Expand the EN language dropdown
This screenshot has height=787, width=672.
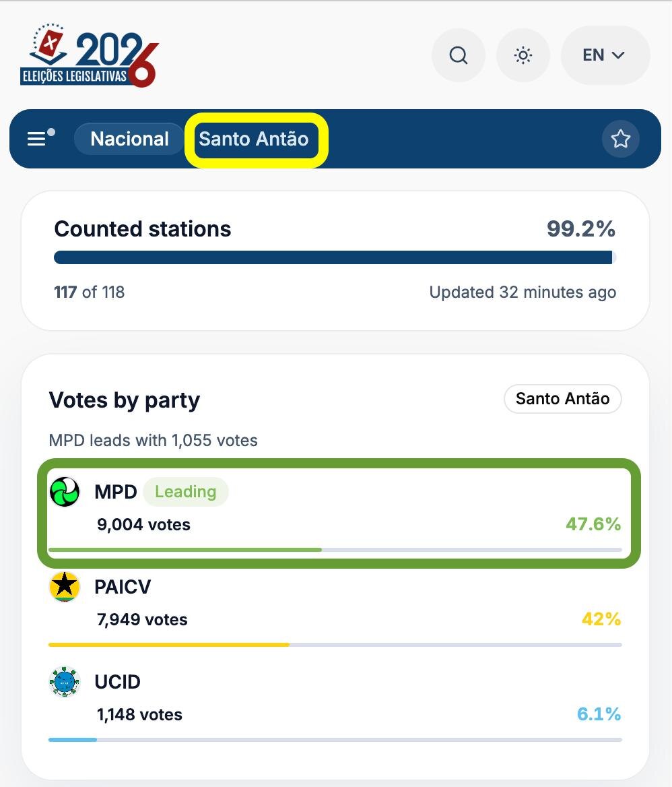pyautogui.click(x=605, y=55)
